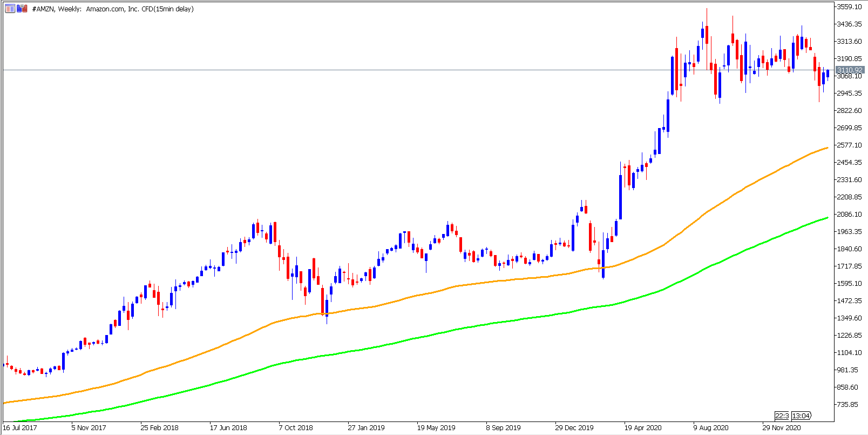Toggle the One Click Trading icon

22,9
